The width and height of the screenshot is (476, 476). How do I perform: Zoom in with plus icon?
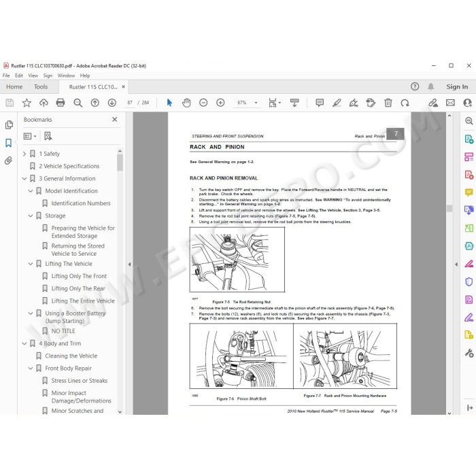coord(220,103)
